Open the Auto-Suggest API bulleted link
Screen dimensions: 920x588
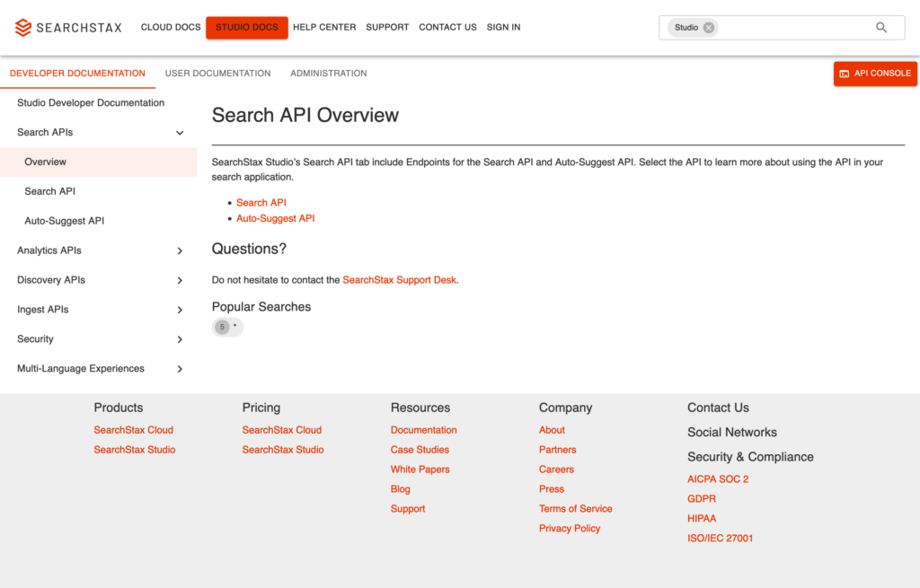point(275,219)
